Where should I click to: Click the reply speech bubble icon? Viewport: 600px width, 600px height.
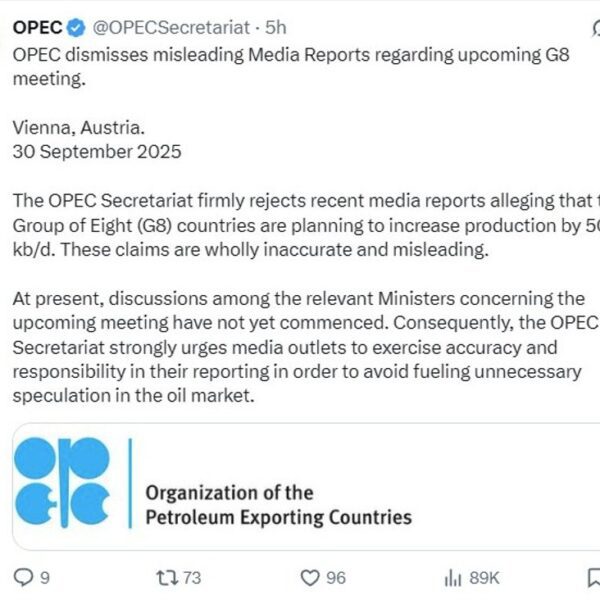21,577
